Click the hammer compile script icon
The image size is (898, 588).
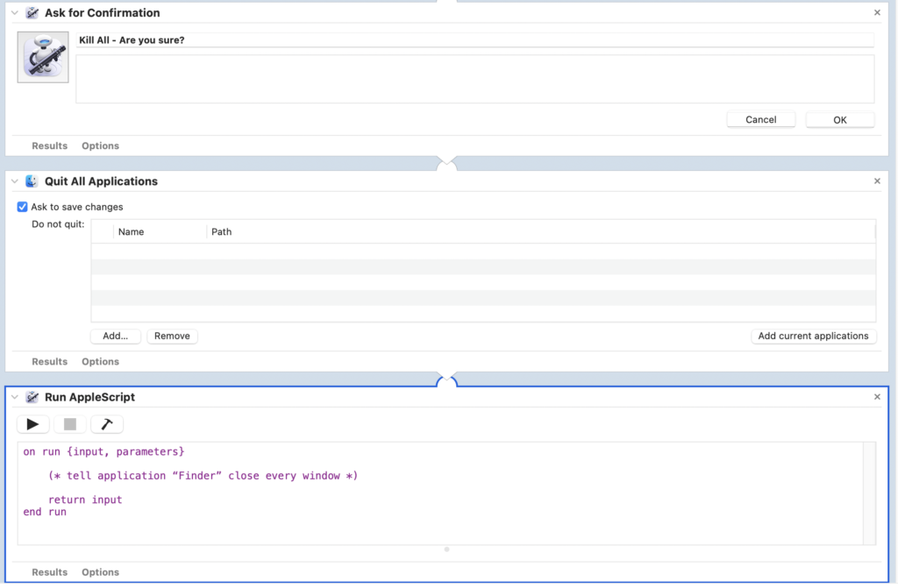[107, 424]
